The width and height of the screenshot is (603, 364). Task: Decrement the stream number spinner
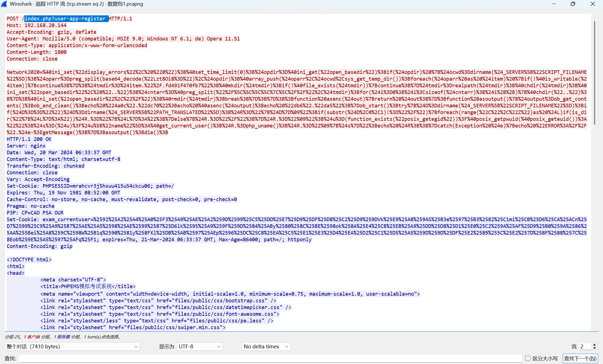point(595,348)
